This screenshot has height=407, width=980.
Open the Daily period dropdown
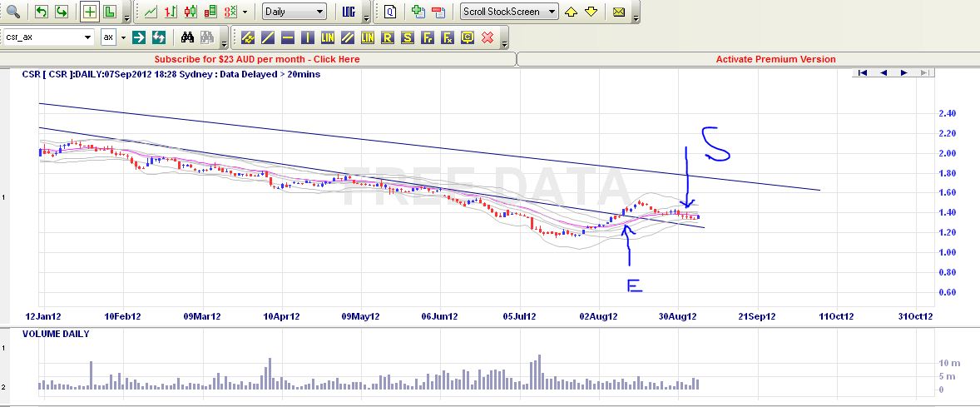(x=294, y=12)
